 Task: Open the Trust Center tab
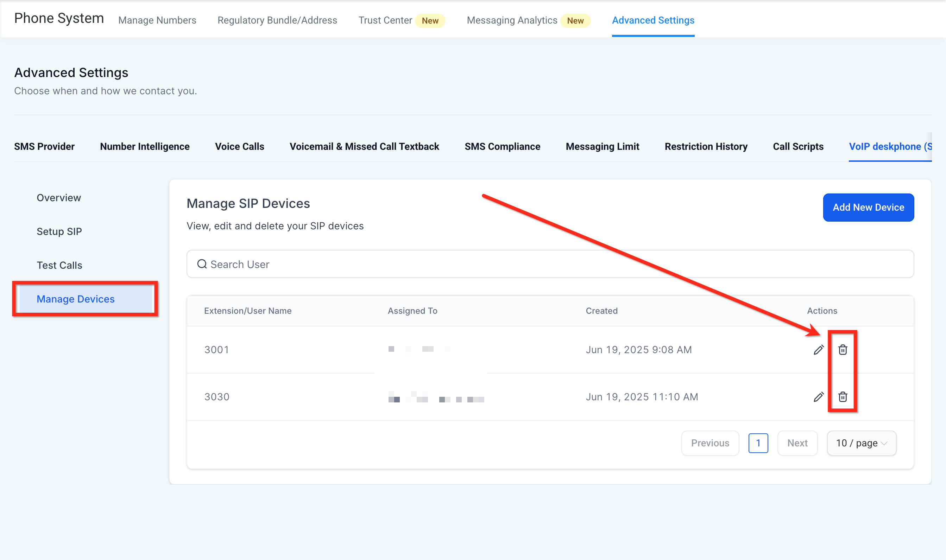coord(385,20)
